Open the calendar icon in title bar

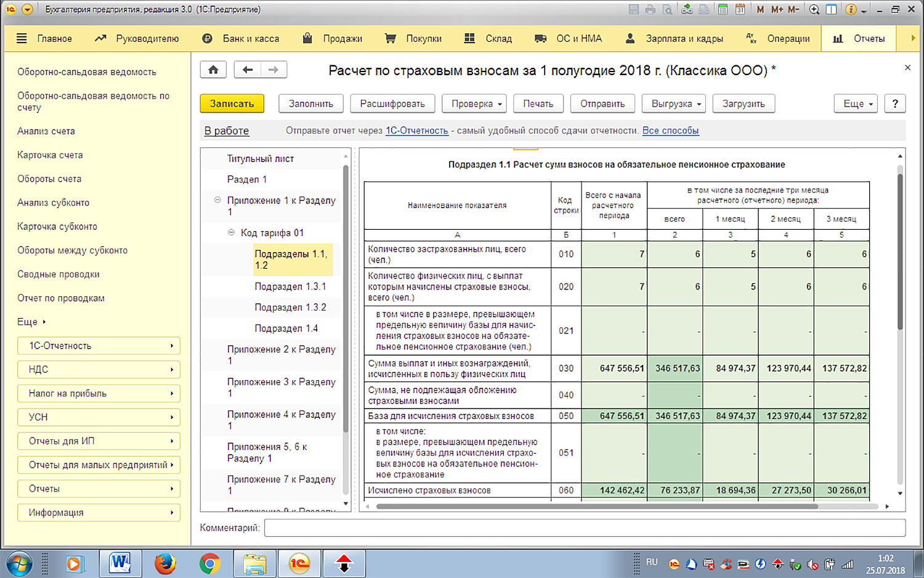point(740,9)
